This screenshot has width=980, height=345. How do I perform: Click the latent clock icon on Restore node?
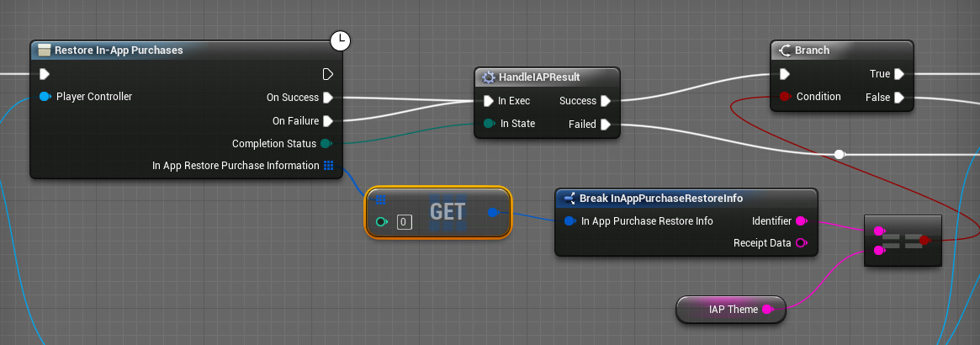click(340, 40)
